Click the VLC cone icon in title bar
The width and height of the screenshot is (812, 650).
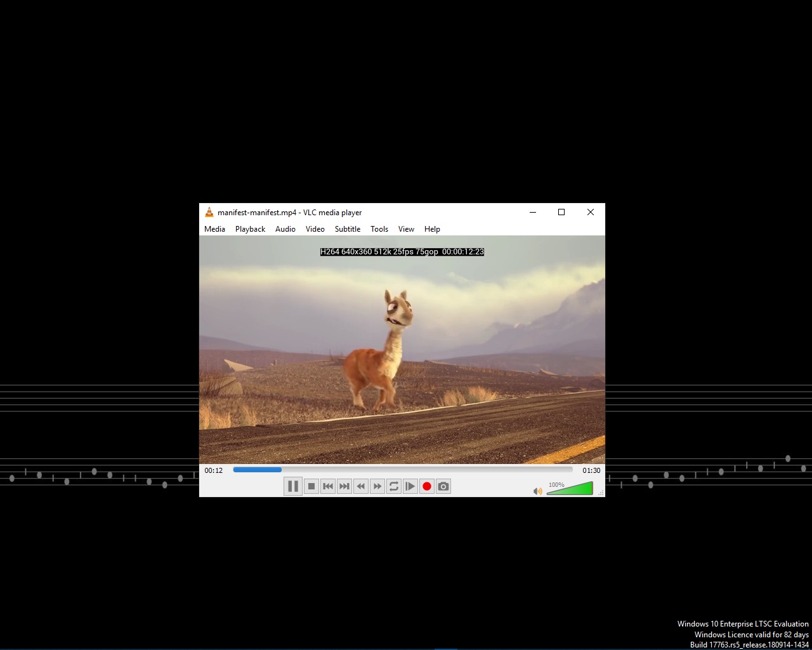point(209,213)
